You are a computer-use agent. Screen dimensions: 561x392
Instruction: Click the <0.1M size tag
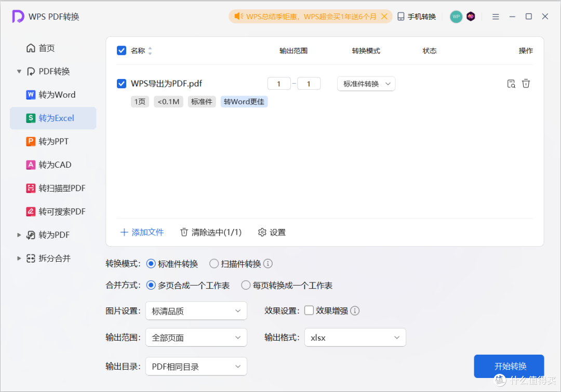click(x=168, y=102)
